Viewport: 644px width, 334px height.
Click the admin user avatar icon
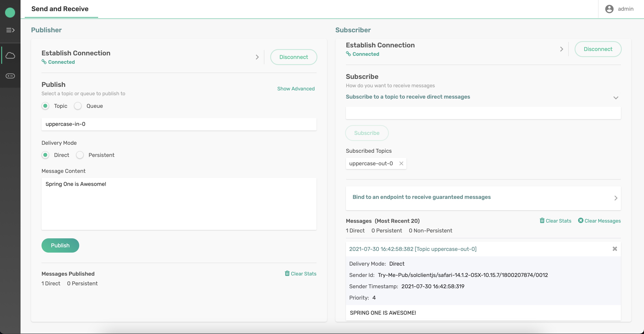[x=609, y=9]
